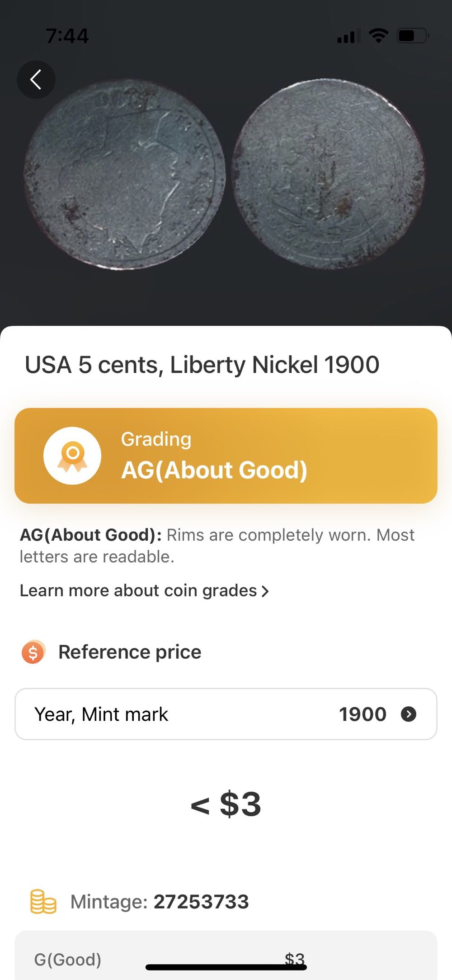This screenshot has width=452, height=980.
Task: Tap the Mintage 27253733 figure
Action: point(201,902)
